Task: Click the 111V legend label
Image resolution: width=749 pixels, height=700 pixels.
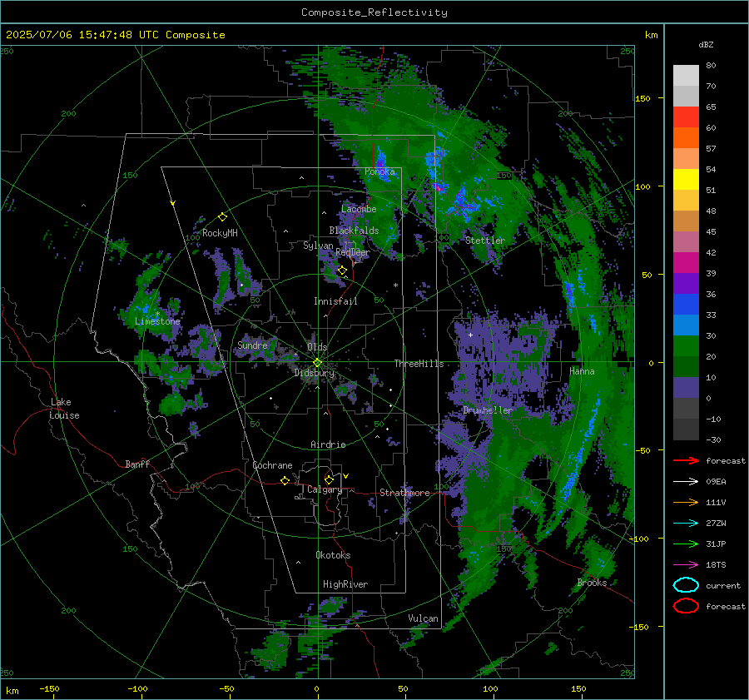Action: pyautogui.click(x=716, y=502)
